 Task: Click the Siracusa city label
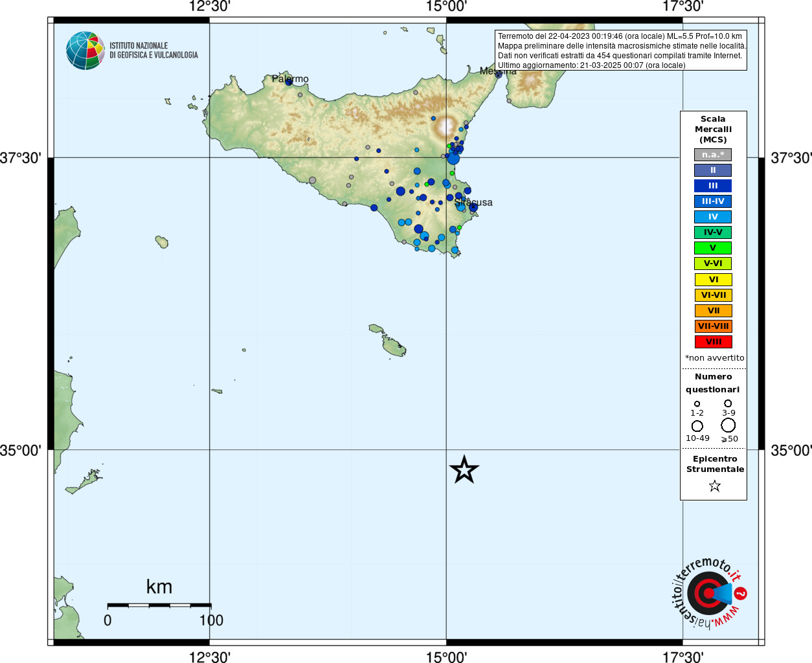[473, 203]
